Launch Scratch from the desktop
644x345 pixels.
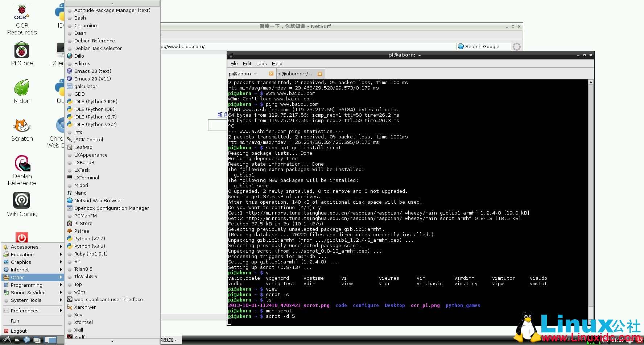click(x=22, y=130)
